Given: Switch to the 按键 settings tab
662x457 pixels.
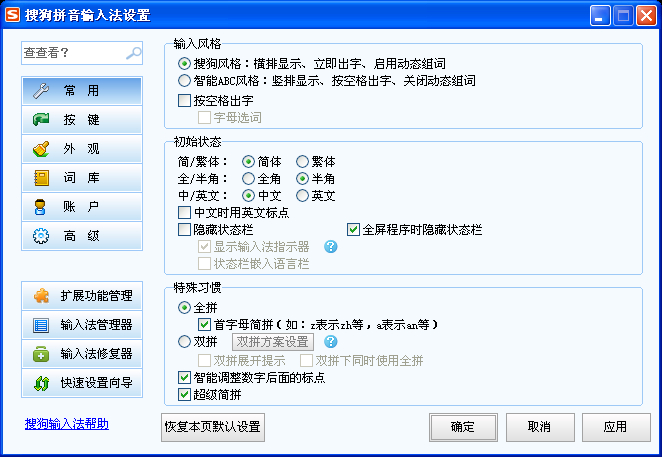Looking at the screenshot, I should pos(82,120).
